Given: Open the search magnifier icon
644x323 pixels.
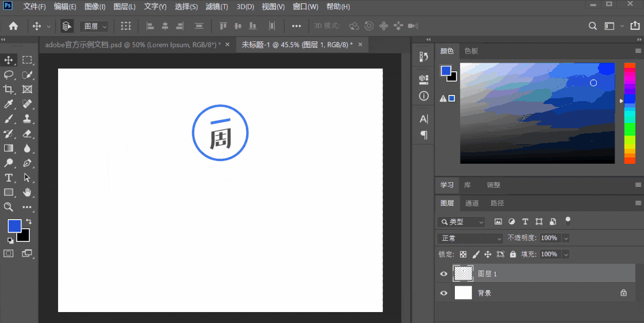Looking at the screenshot, I should pyautogui.click(x=593, y=26).
